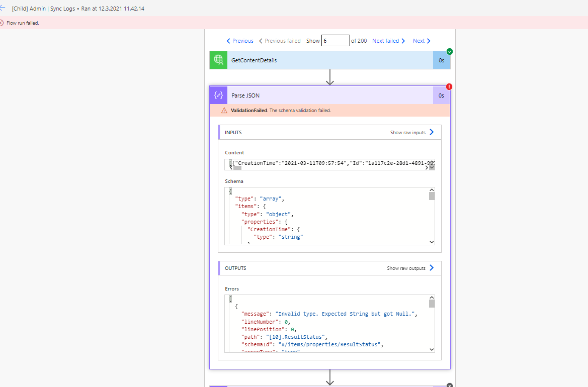Click the back arrow in the header

[5, 8]
